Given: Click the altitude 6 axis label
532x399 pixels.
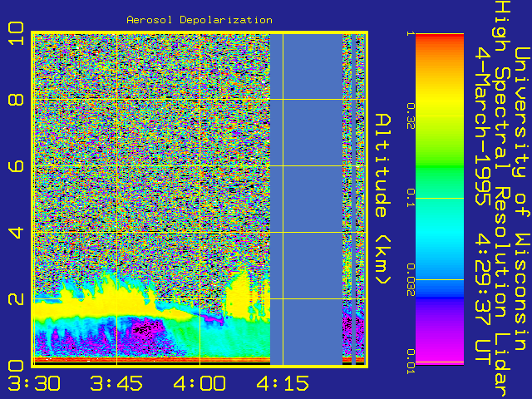Looking at the screenshot, I should pos(16,166).
